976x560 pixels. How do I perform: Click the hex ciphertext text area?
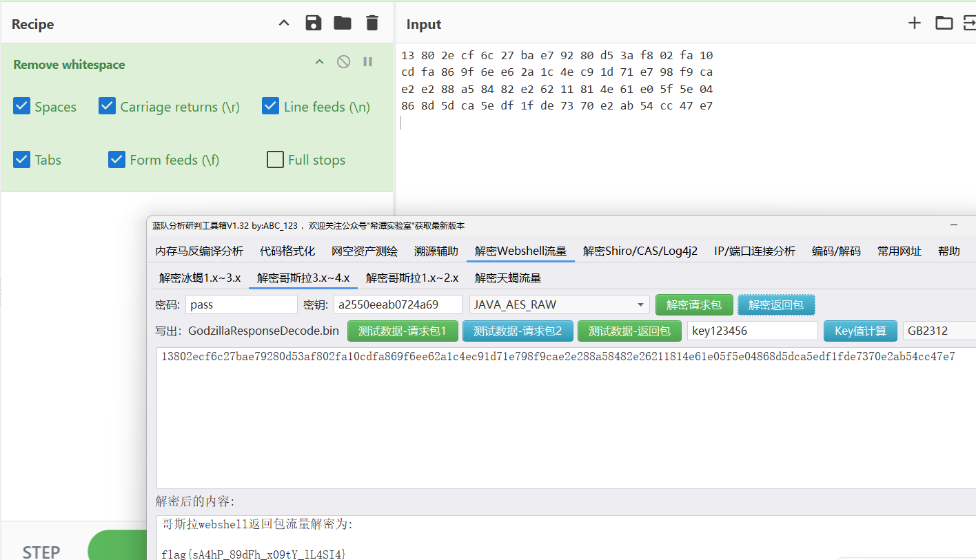tap(566, 418)
